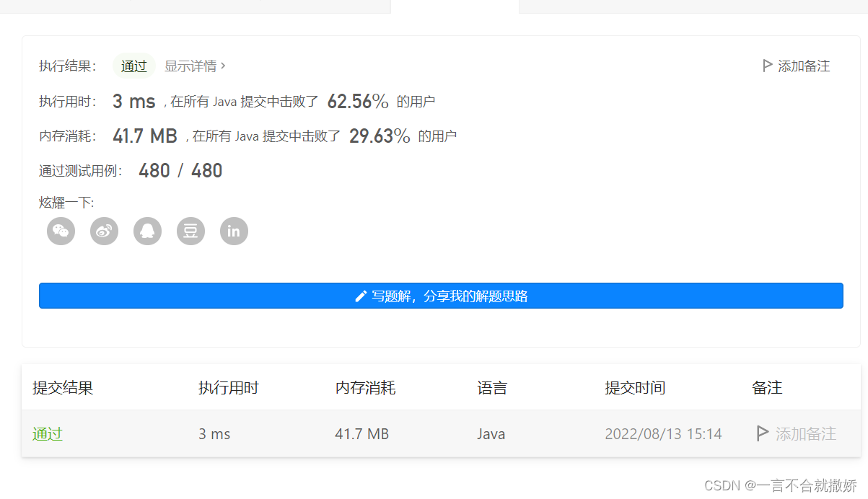The height and width of the screenshot is (499, 868).
Task: Open the 语言 column header options
Action: pyautogui.click(x=492, y=388)
